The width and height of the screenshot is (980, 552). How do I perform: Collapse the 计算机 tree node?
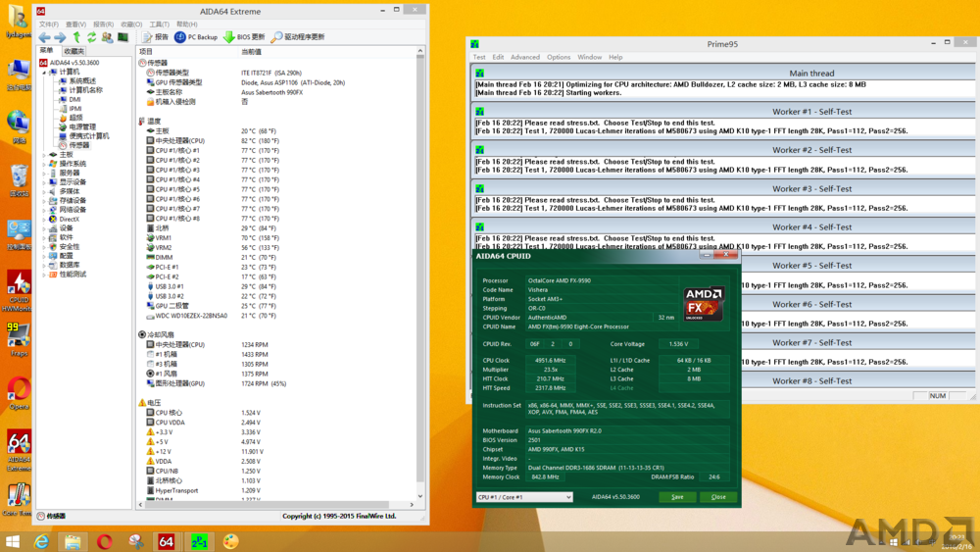click(x=44, y=72)
